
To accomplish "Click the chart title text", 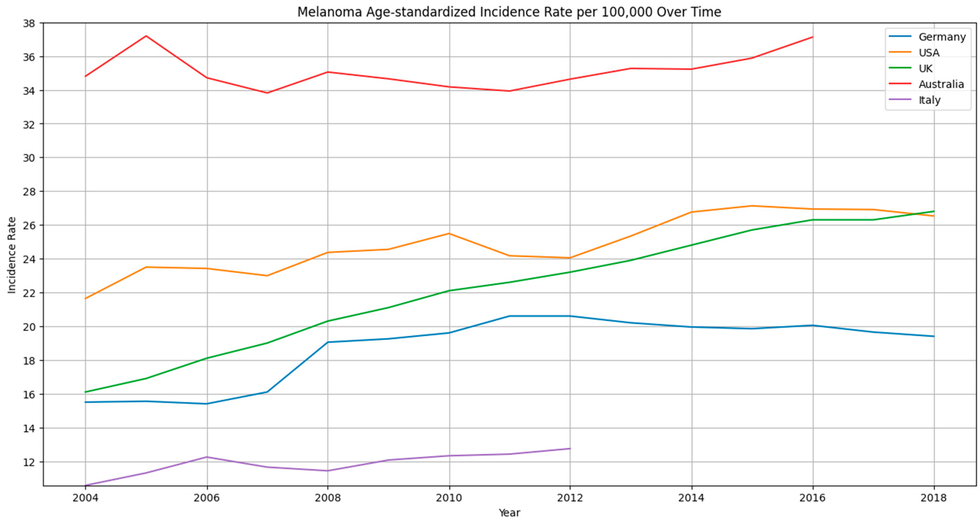I will pyautogui.click(x=509, y=12).
